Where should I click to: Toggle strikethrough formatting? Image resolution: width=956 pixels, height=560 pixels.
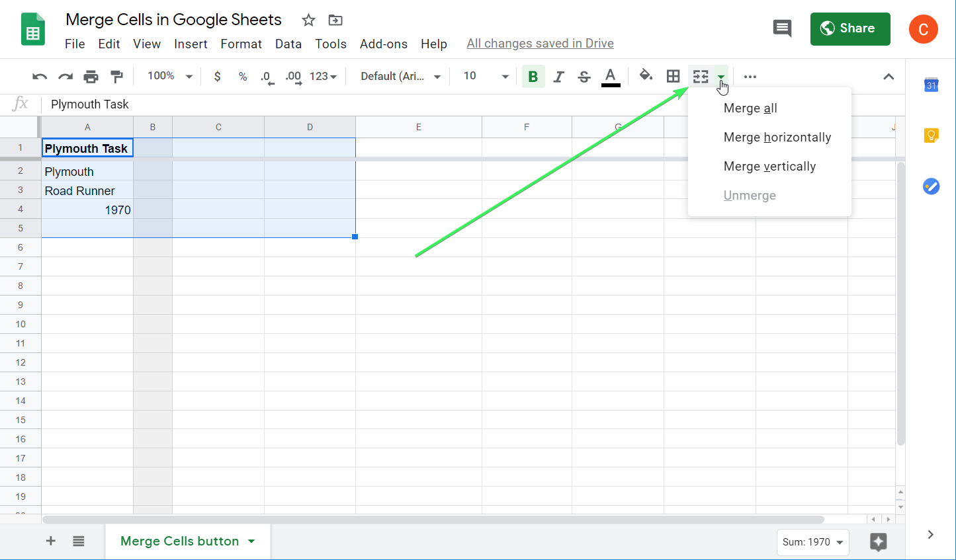tap(584, 76)
